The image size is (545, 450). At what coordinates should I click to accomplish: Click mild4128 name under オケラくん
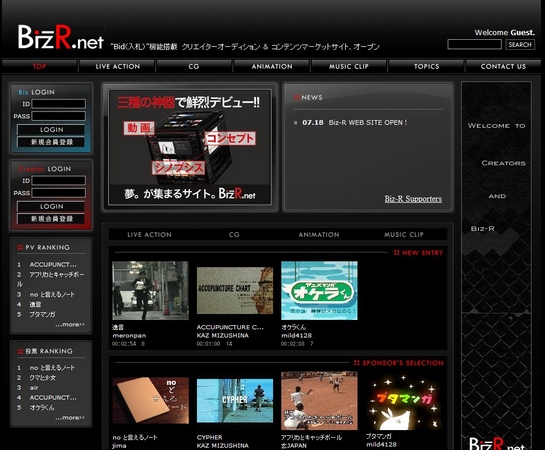pyautogui.click(x=296, y=335)
